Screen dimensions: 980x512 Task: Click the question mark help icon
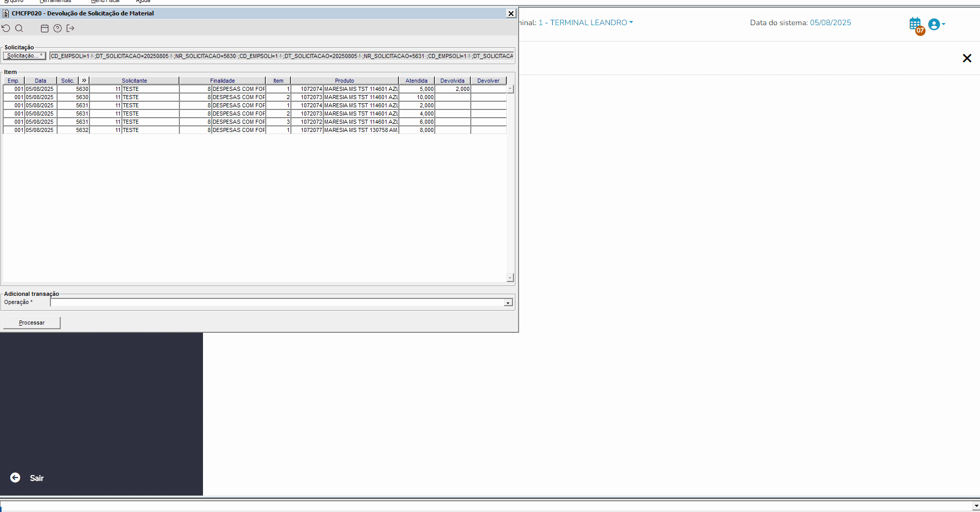tap(58, 28)
